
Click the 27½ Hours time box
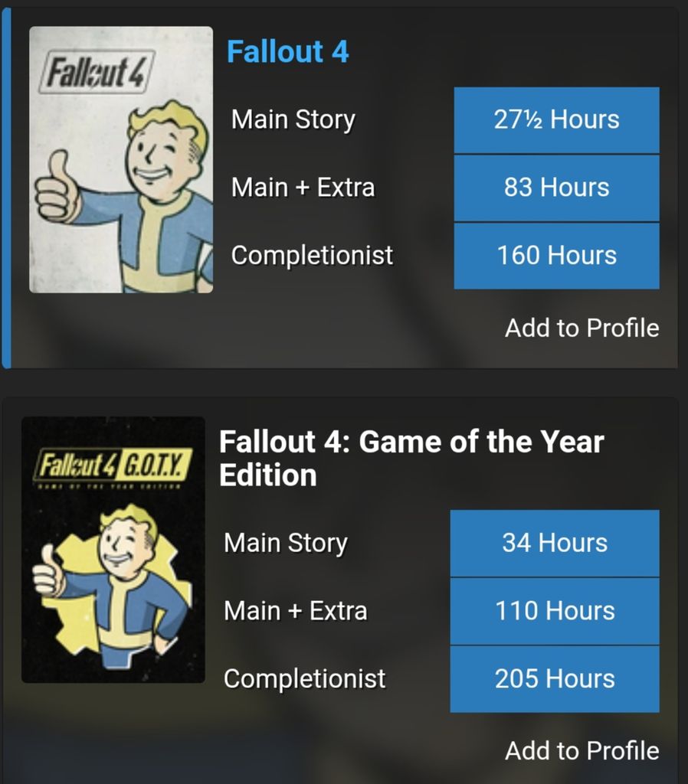pyautogui.click(x=556, y=120)
